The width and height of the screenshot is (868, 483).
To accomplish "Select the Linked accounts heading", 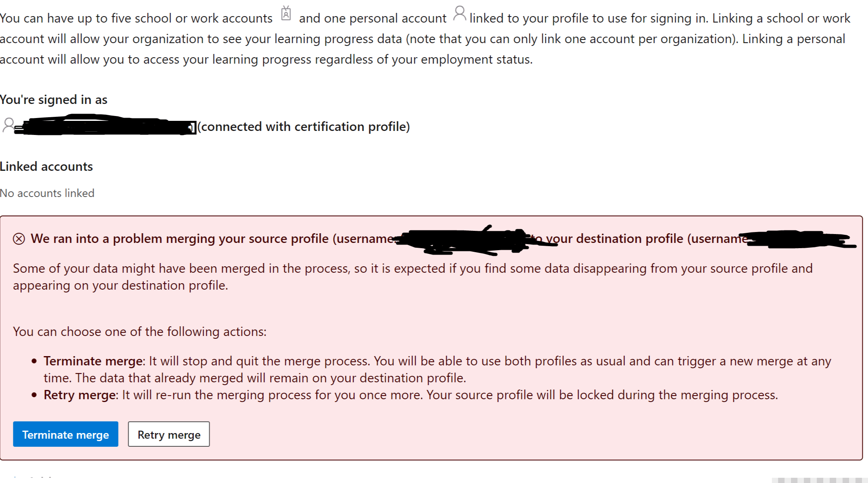I will (46, 166).
